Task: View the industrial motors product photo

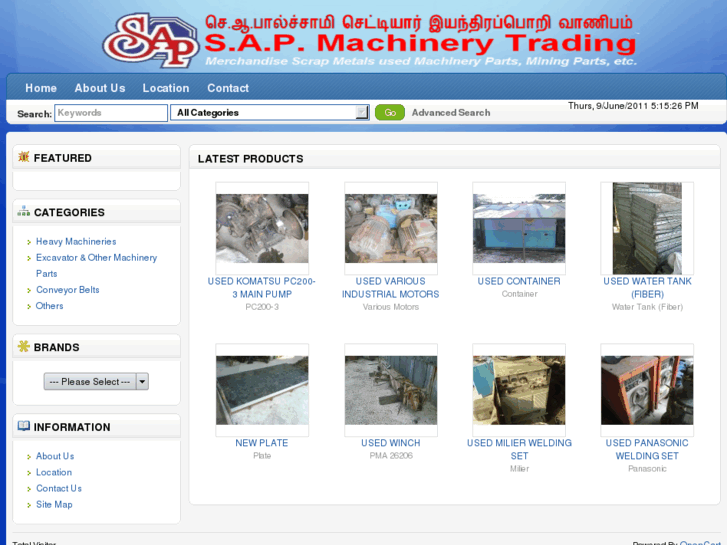Action: coord(391,228)
